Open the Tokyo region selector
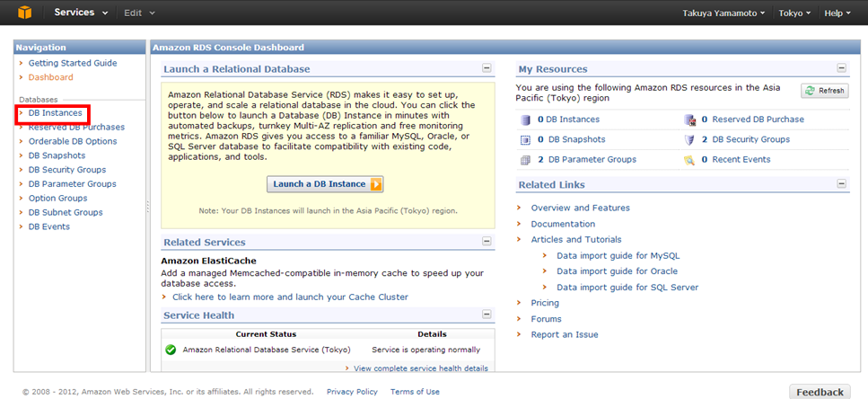The image size is (868, 399). (794, 13)
